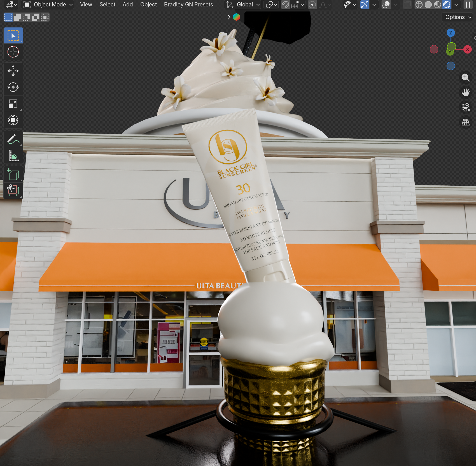
Task: Open the Object menu
Action: pyautogui.click(x=148, y=4)
